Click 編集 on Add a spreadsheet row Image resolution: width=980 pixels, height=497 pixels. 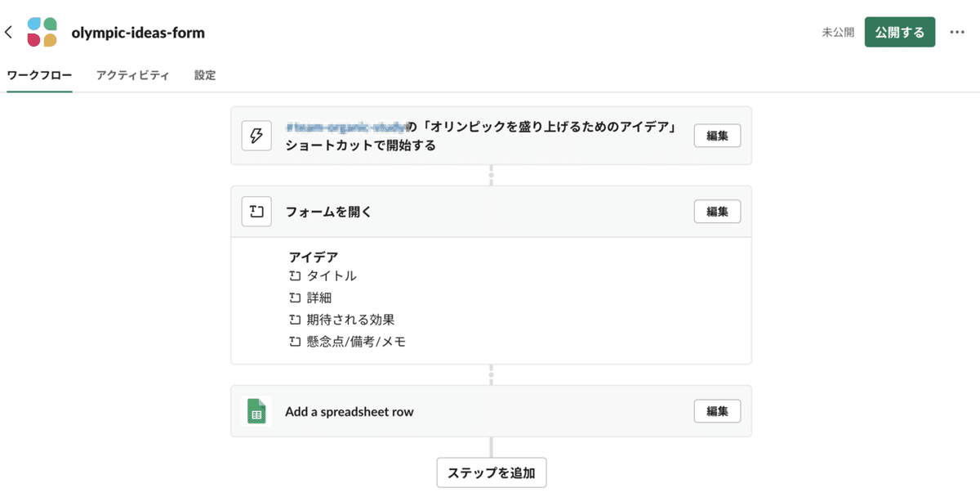click(716, 411)
